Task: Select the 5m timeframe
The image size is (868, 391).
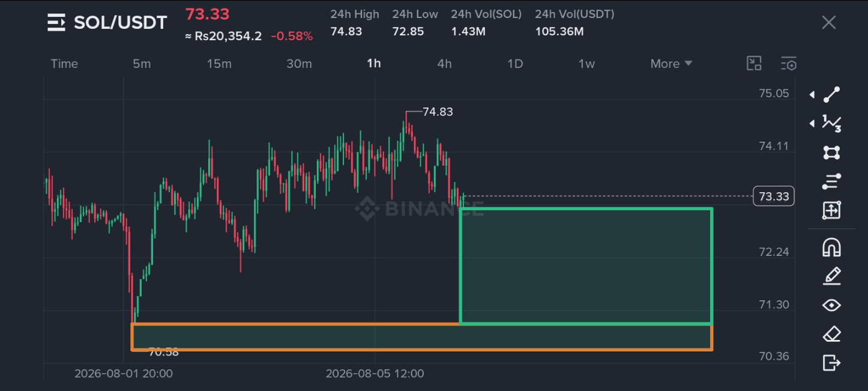Action: [x=142, y=64]
